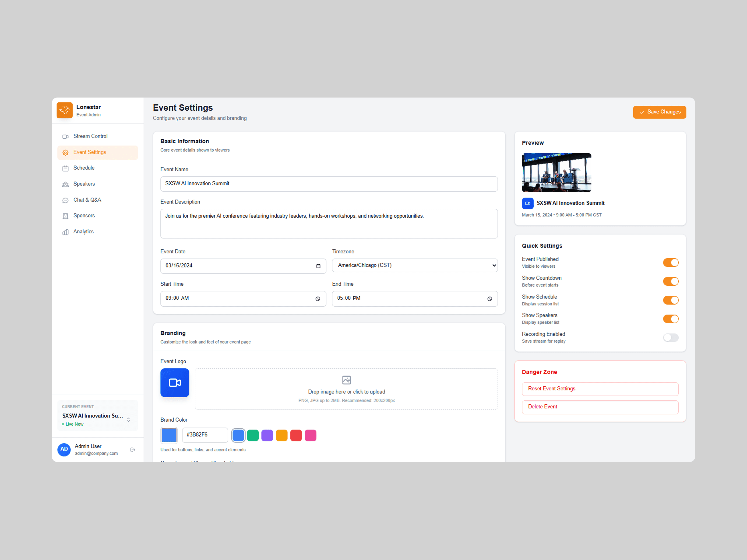747x560 pixels.
Task: Click the Lonestar Texas logo icon
Action: pos(64,110)
